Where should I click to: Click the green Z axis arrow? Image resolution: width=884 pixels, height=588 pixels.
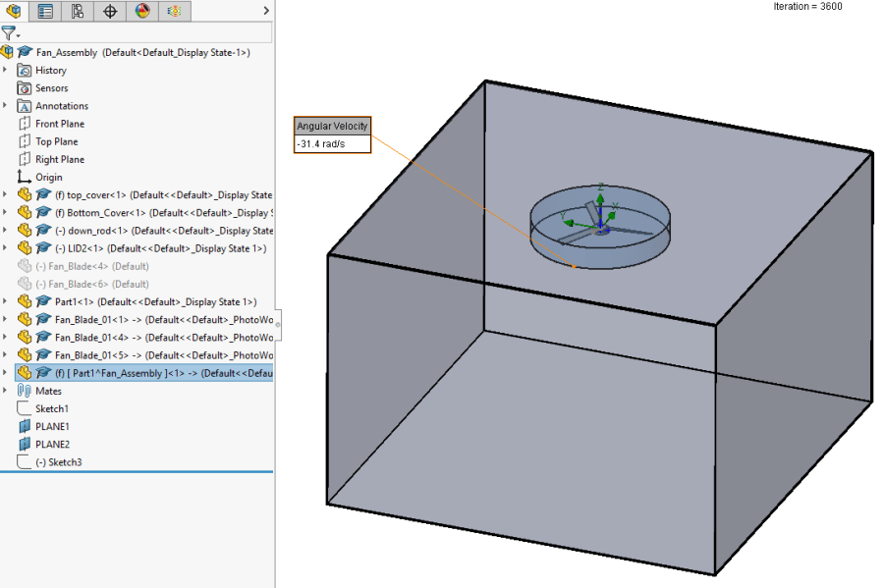(600, 199)
